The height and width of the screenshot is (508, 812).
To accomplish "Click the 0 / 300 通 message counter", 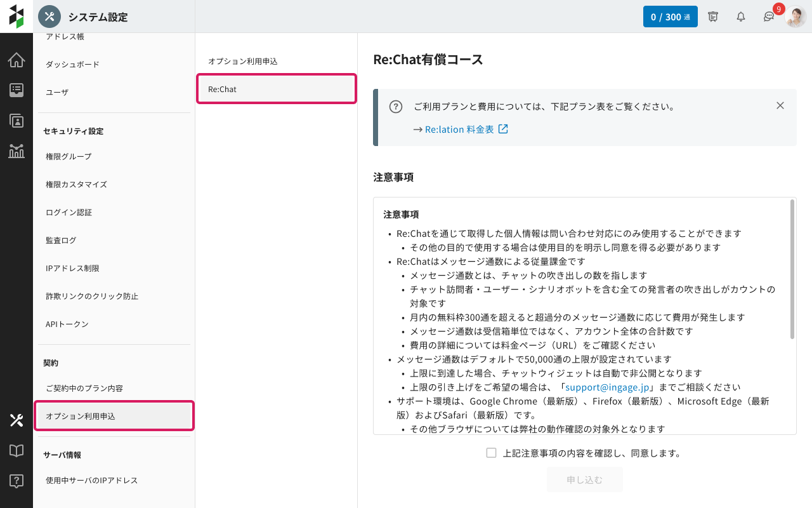I will [671, 17].
